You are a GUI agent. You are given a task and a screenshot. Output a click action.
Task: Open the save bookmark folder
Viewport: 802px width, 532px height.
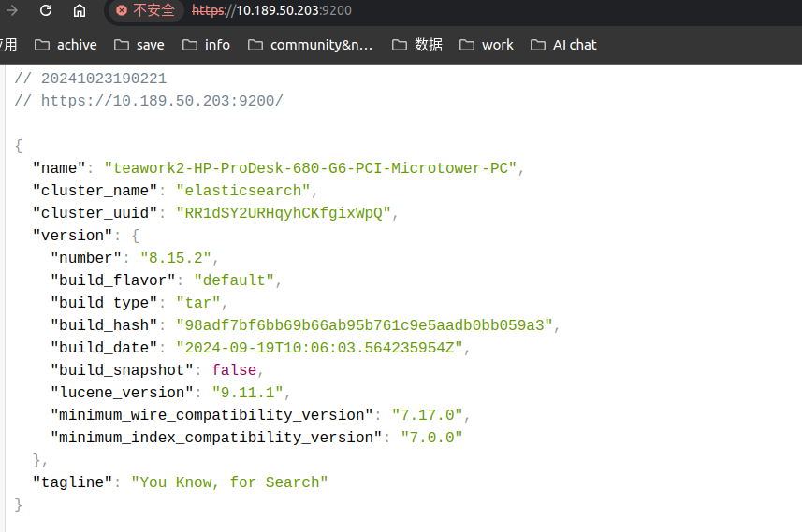pos(139,45)
